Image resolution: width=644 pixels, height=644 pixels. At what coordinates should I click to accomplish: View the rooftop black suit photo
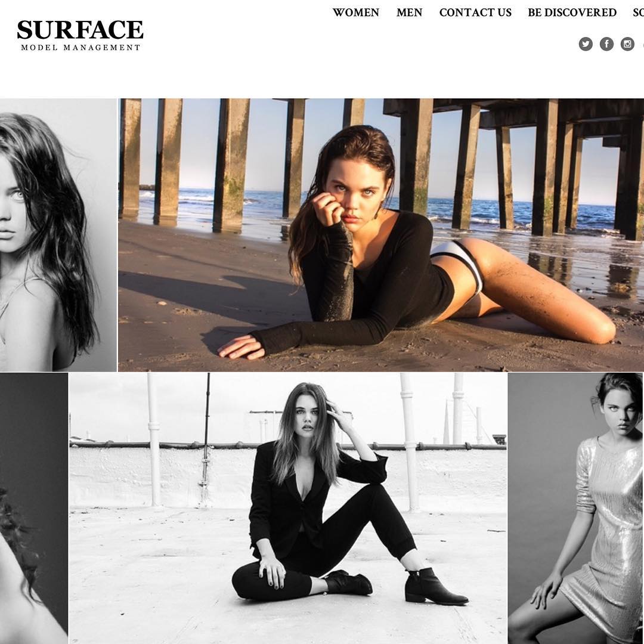tap(288, 509)
